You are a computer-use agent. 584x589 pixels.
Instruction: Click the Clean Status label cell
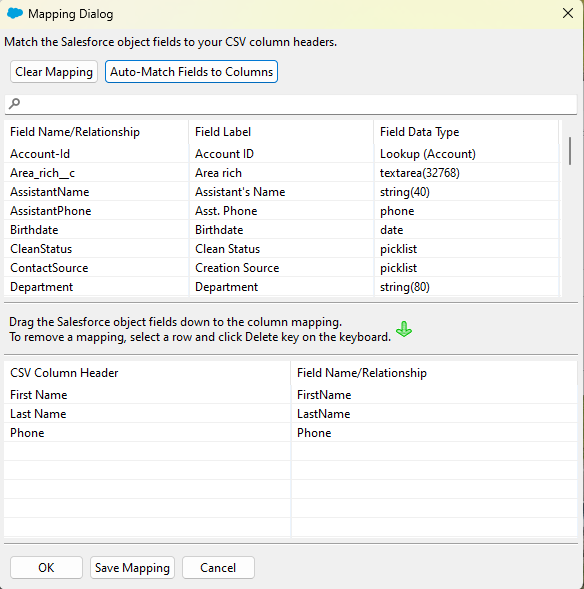tap(281, 249)
